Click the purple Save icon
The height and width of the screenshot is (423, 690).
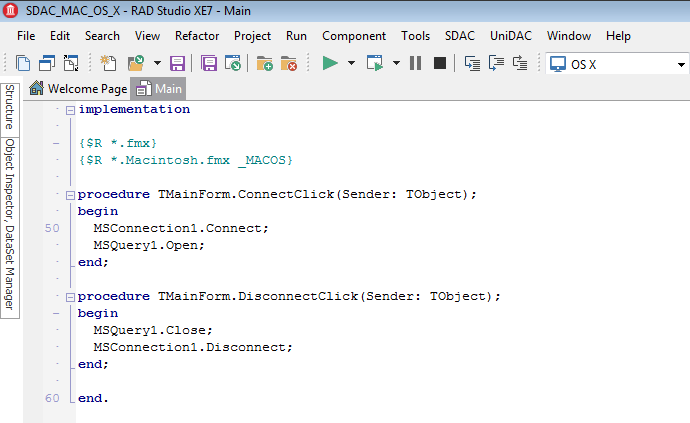coord(177,63)
